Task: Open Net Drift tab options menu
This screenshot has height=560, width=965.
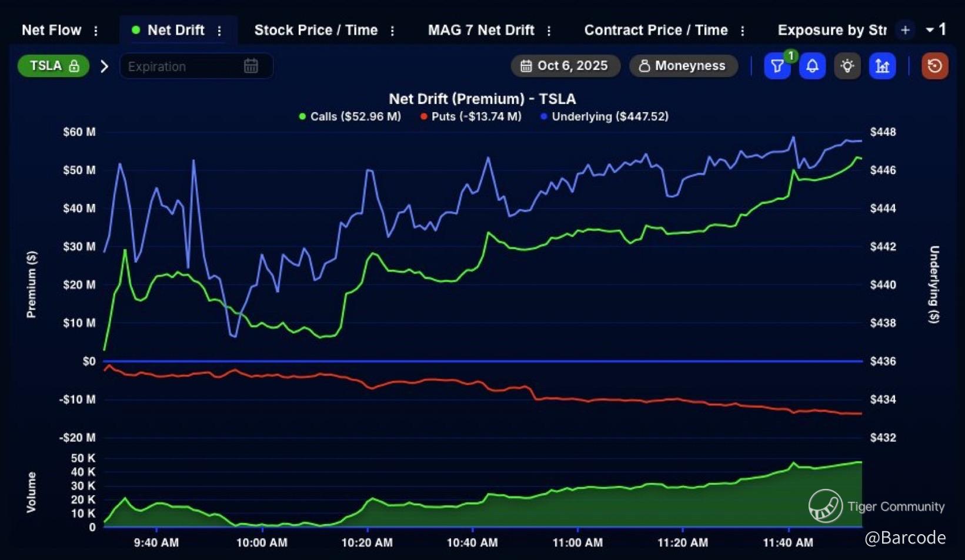Action: tap(219, 31)
